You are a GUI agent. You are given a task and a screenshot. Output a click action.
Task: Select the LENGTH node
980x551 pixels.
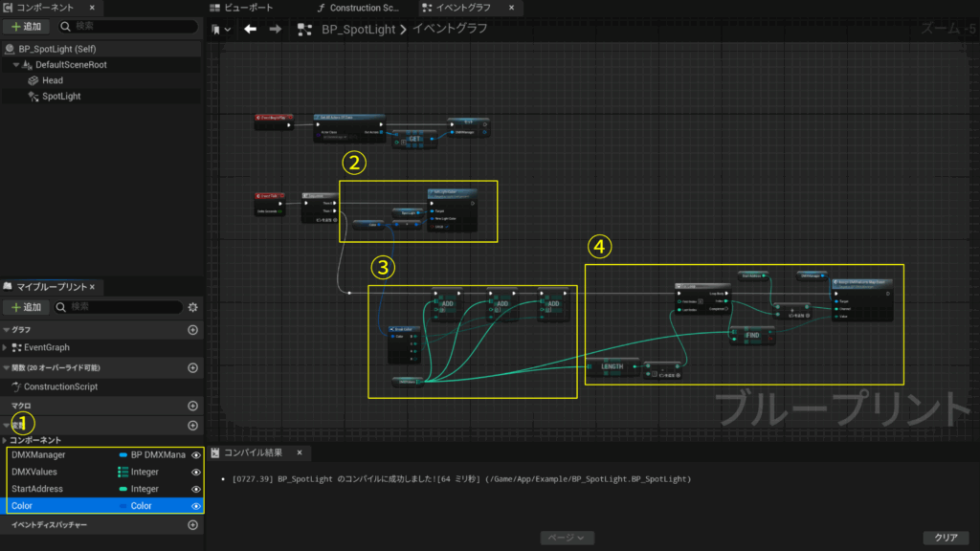pyautogui.click(x=612, y=366)
